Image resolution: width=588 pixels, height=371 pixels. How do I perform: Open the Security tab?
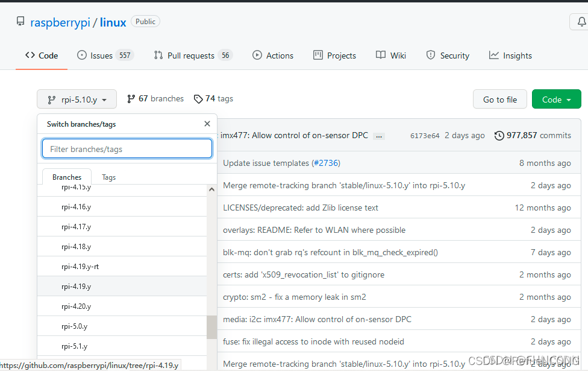(448, 55)
